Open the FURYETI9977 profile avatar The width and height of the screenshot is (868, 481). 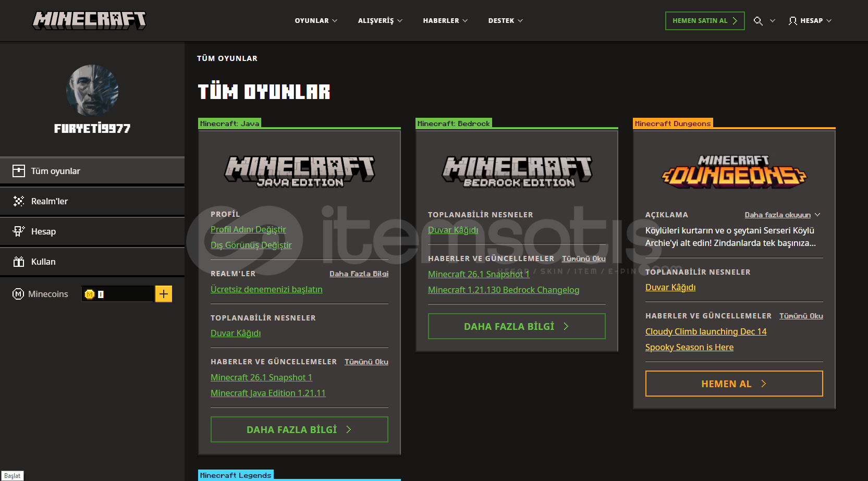click(x=92, y=91)
